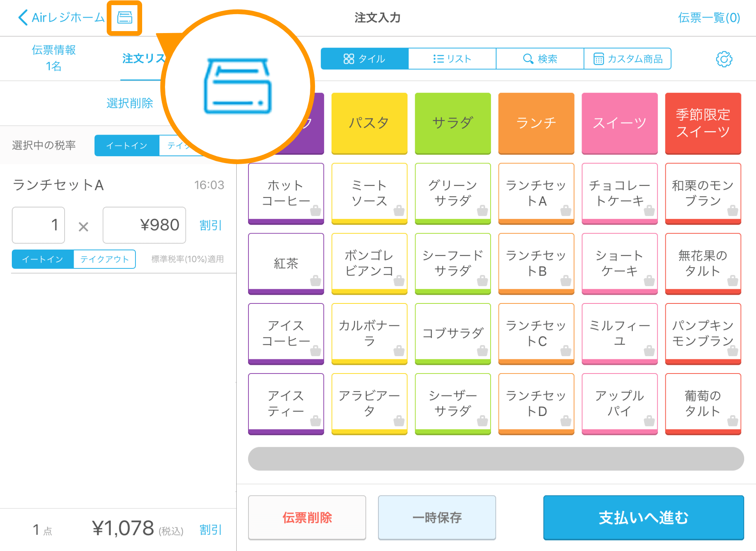Image resolution: width=756 pixels, height=551 pixels.
Task: Open the gear settings icon
Action: (724, 59)
